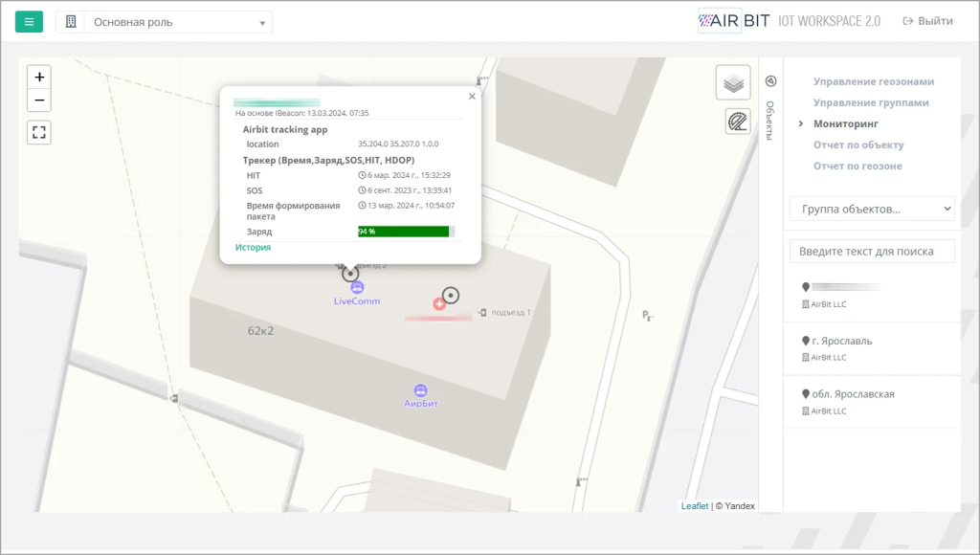The width and height of the screenshot is (980, 555).
Task: Click the 94% battery charge bar
Action: tap(405, 232)
